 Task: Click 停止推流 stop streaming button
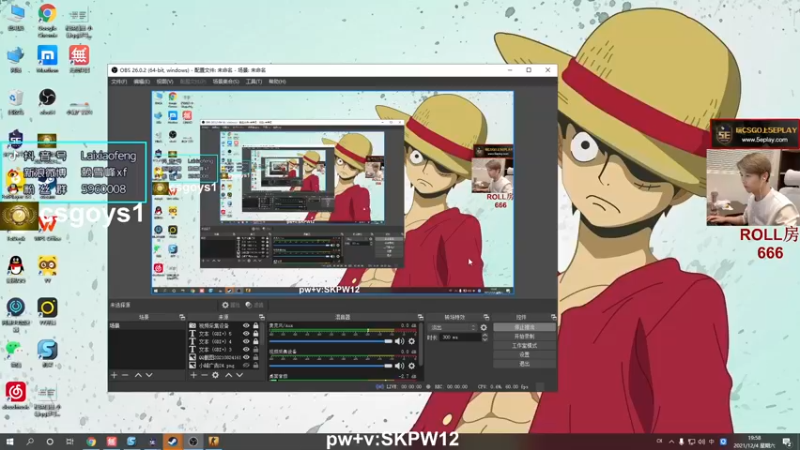click(x=524, y=328)
